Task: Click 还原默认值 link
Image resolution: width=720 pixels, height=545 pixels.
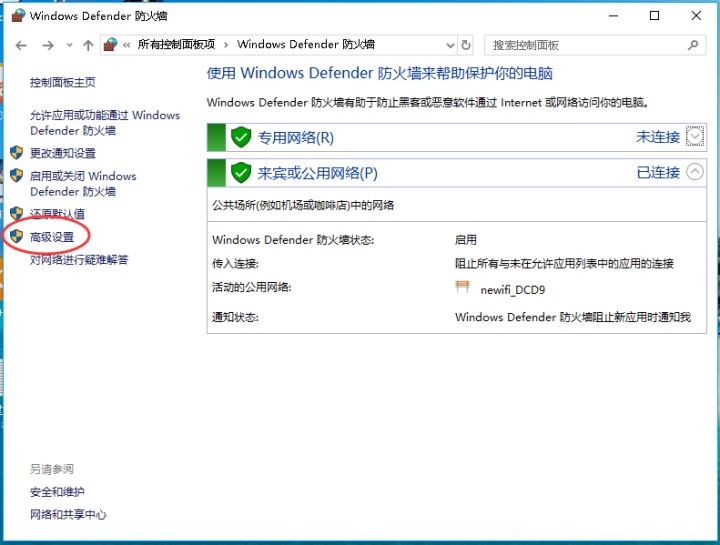Action: [57, 214]
